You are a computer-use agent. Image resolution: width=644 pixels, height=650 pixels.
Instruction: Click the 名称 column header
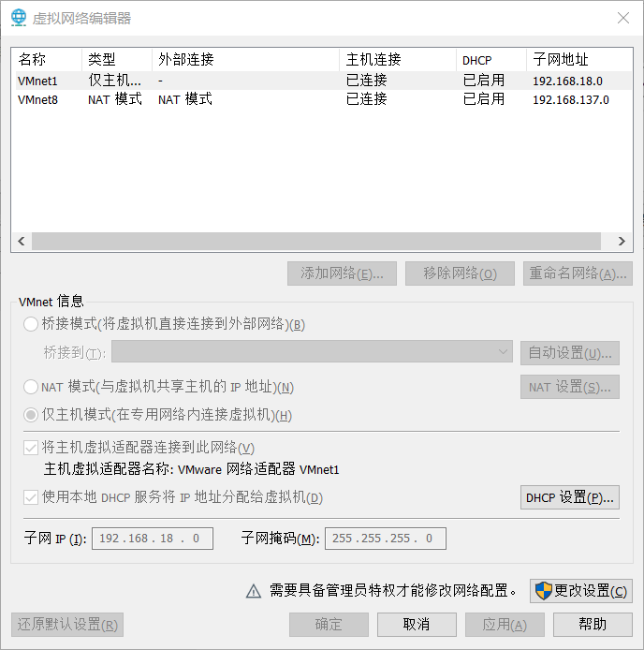[x=47, y=60]
